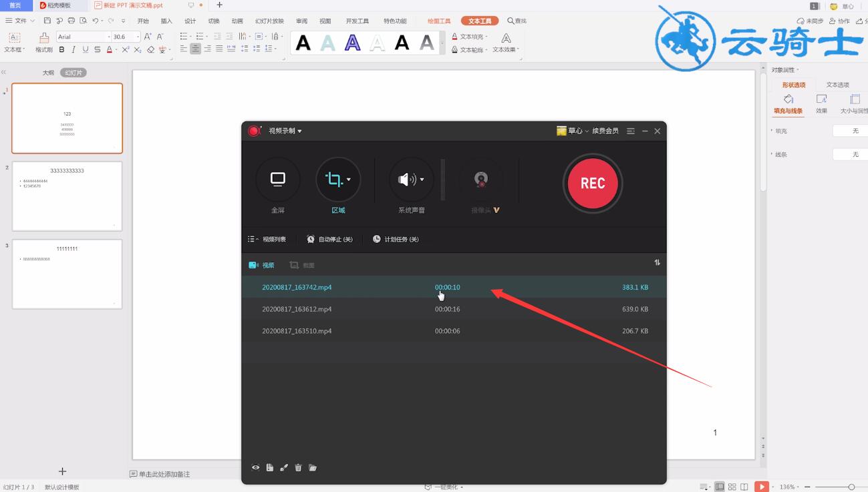Click the font color A button
The image size is (868, 492).
pyautogui.click(x=110, y=49)
